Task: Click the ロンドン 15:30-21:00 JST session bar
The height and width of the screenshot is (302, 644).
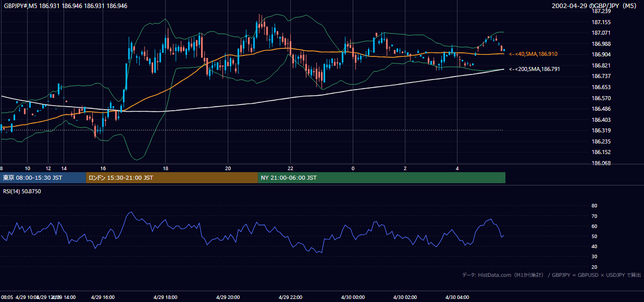Action: pos(172,178)
